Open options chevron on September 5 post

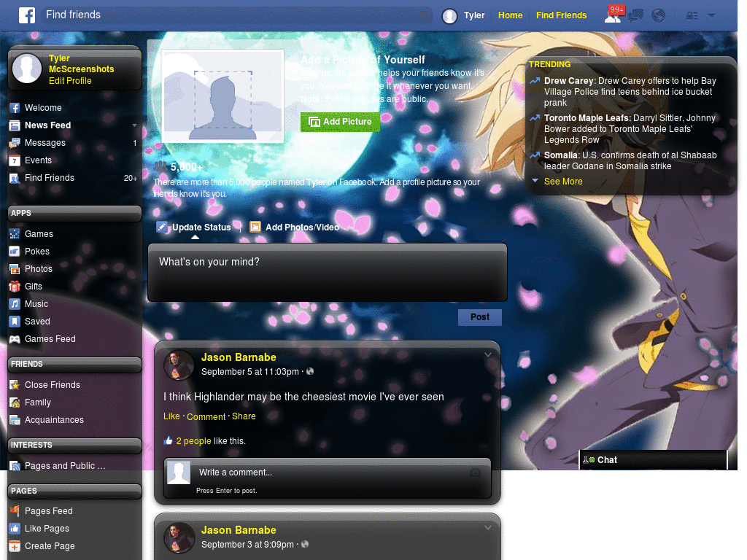(x=488, y=355)
